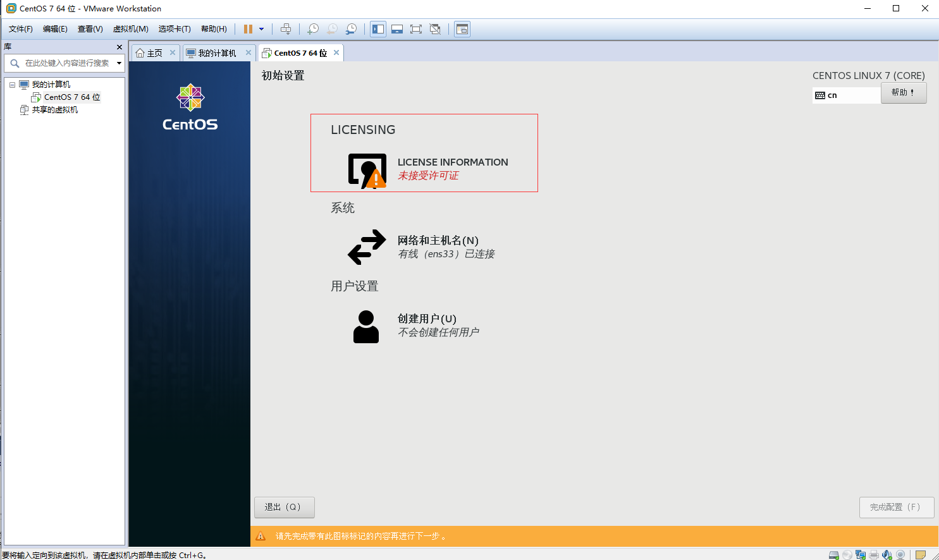Open the 文件(F) menu
The image size is (939, 560).
[x=21, y=29]
